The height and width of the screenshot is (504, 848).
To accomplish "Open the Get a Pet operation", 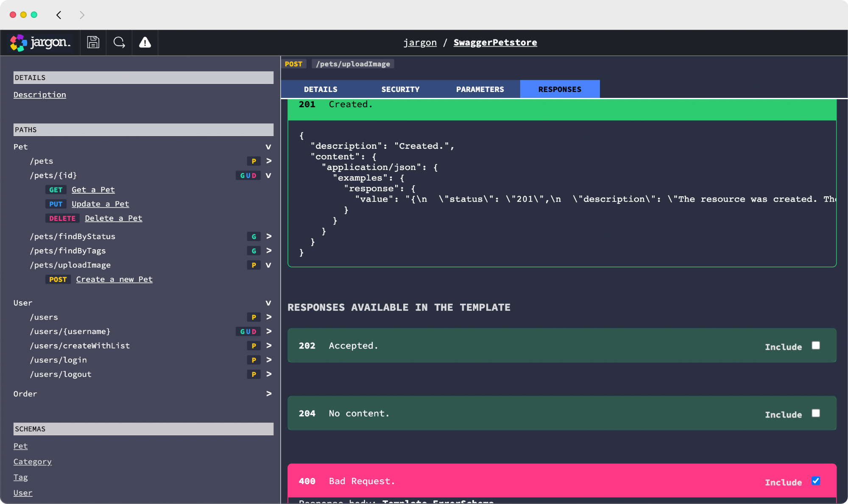I will coord(93,190).
